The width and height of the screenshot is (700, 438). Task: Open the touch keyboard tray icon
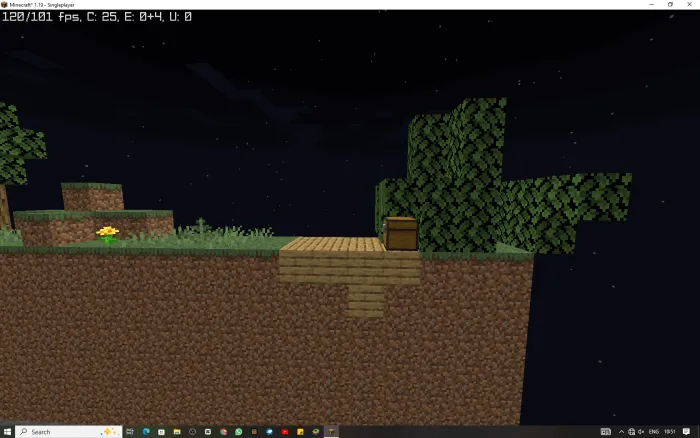(x=605, y=432)
